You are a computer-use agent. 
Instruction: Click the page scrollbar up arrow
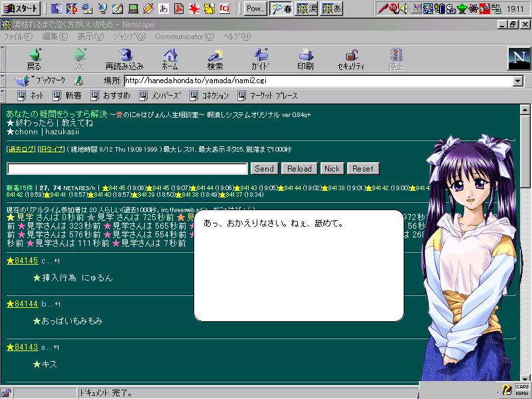pos(525,110)
